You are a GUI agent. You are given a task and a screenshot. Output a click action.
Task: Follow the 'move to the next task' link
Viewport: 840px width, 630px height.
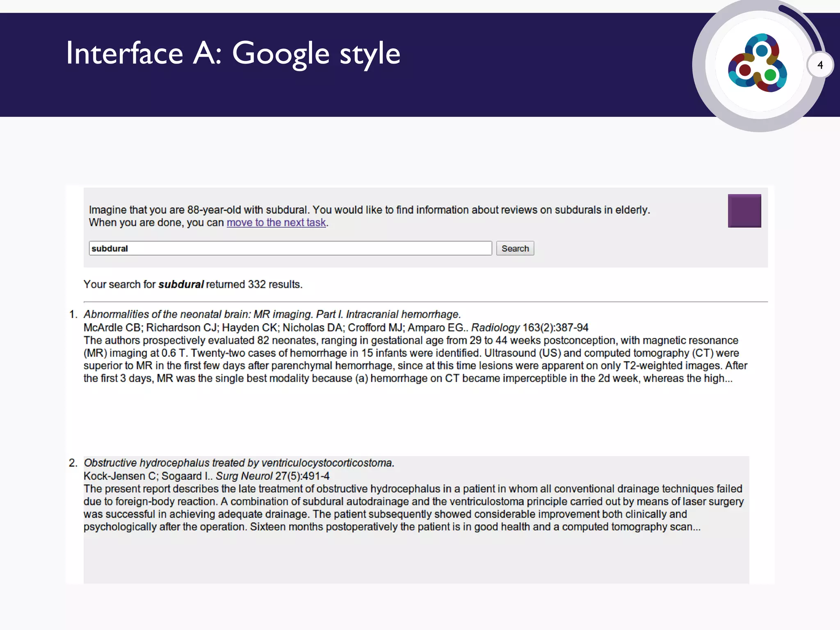276,222
